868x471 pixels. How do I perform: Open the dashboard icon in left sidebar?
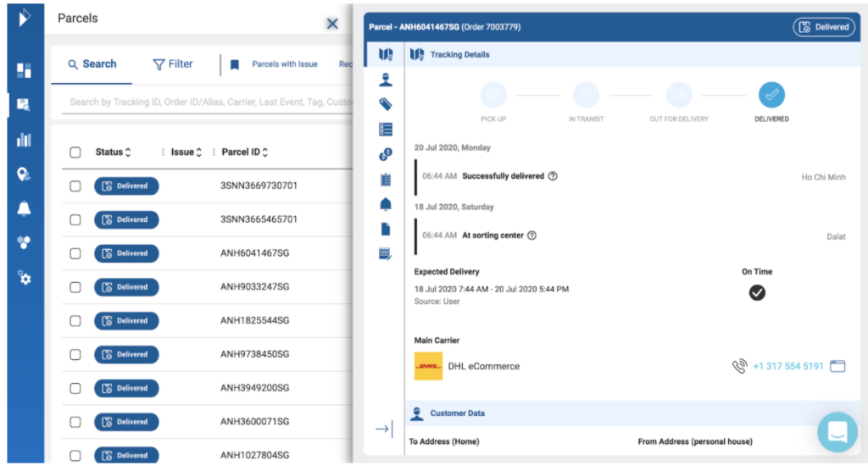(24, 70)
